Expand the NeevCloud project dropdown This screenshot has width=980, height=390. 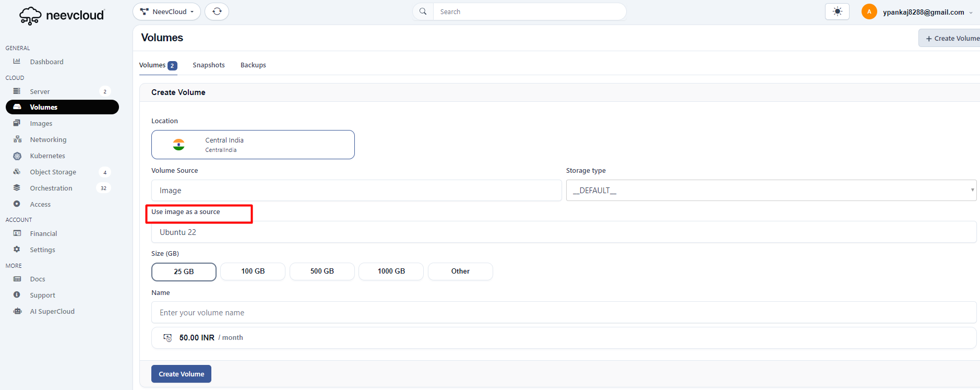(166, 11)
